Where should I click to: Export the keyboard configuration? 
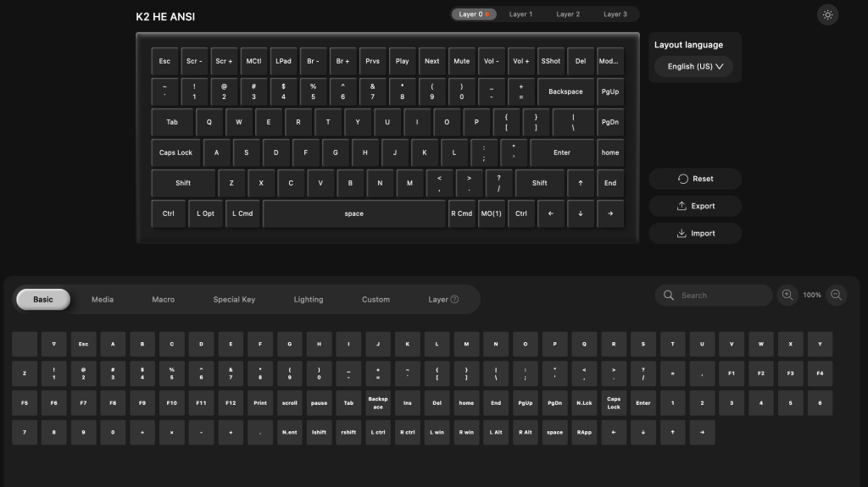[695, 206]
